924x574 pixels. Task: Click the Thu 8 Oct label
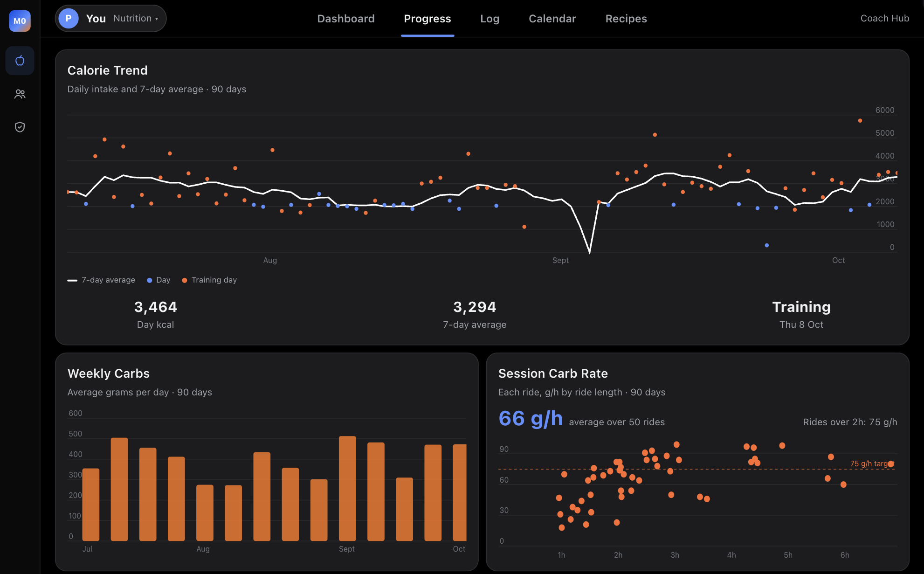(801, 325)
